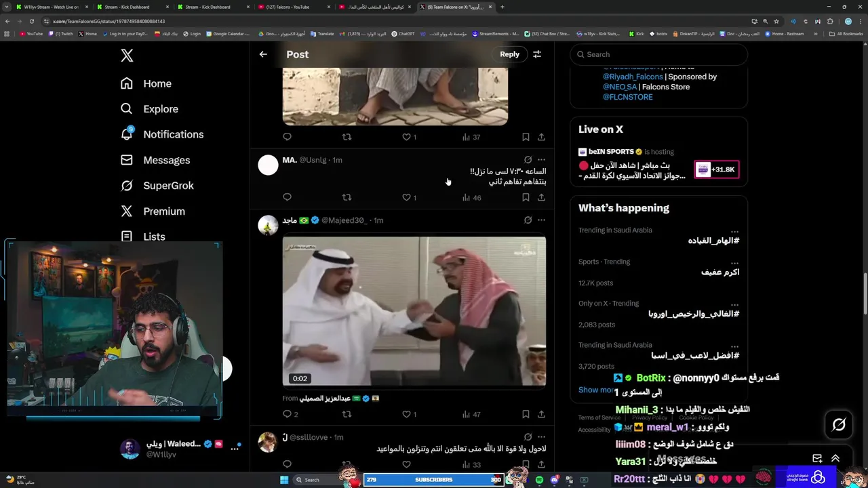Open the Grok floating button

click(839, 425)
